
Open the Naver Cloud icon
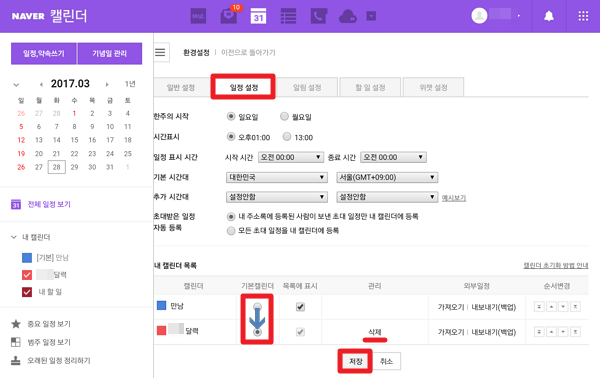click(348, 16)
